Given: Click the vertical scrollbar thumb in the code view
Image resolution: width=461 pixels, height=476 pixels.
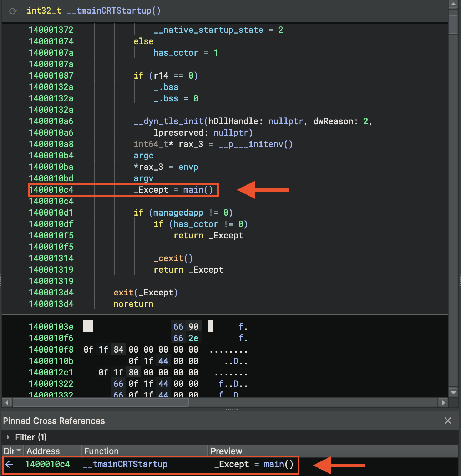Looking at the screenshot, I should pyautogui.click(x=453, y=24).
